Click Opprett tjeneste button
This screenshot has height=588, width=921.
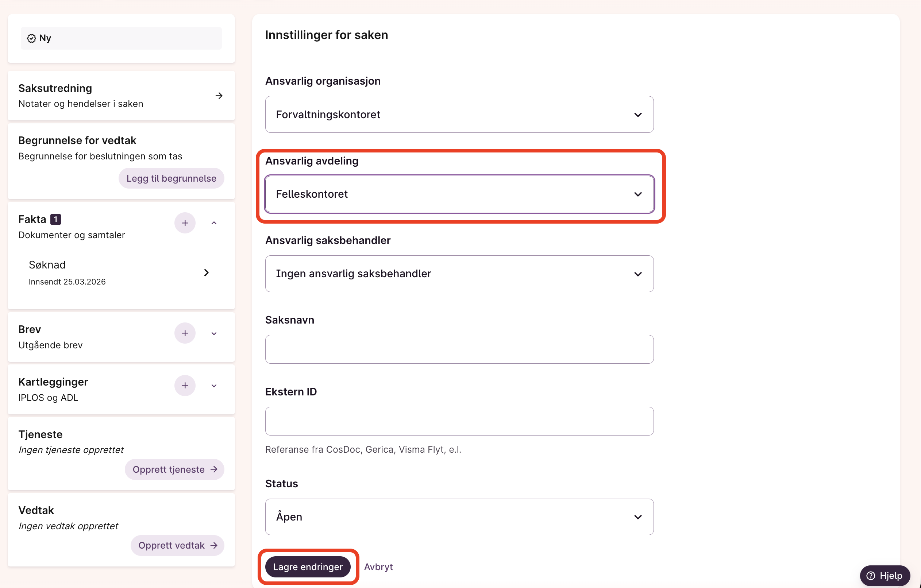[x=174, y=469]
